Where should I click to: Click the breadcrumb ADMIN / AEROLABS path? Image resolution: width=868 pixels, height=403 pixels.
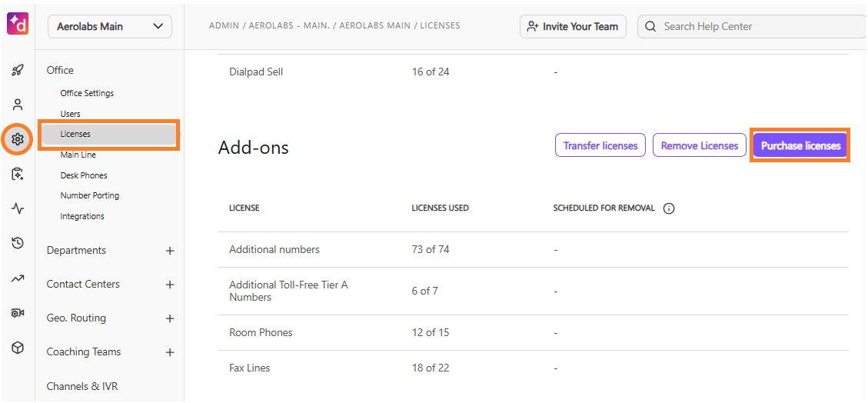334,25
